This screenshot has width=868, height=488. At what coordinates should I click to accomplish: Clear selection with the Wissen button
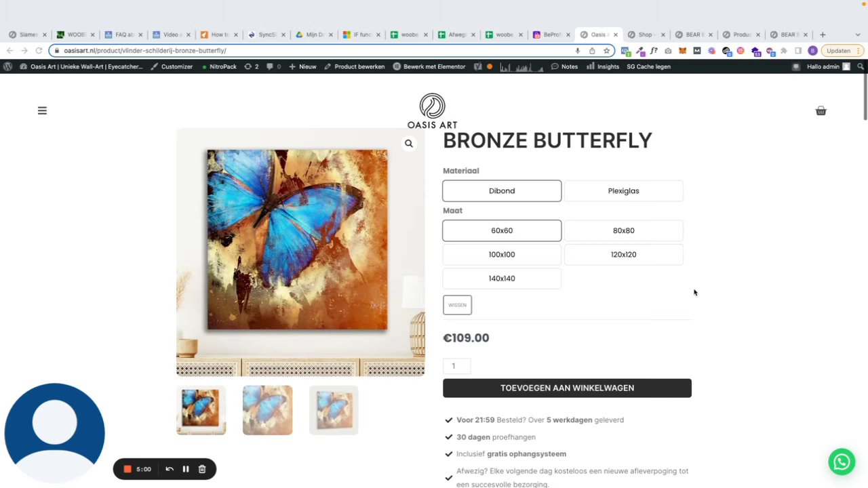pyautogui.click(x=457, y=305)
